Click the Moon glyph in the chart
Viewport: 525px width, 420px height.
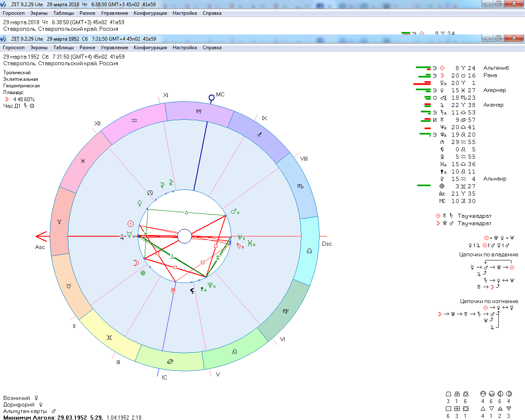pyautogui.click(x=135, y=263)
